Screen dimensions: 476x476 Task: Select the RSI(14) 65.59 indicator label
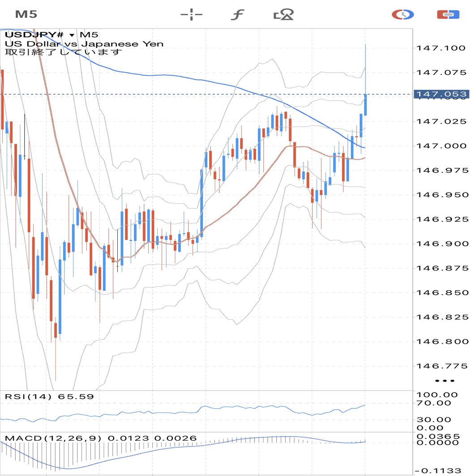(x=50, y=396)
